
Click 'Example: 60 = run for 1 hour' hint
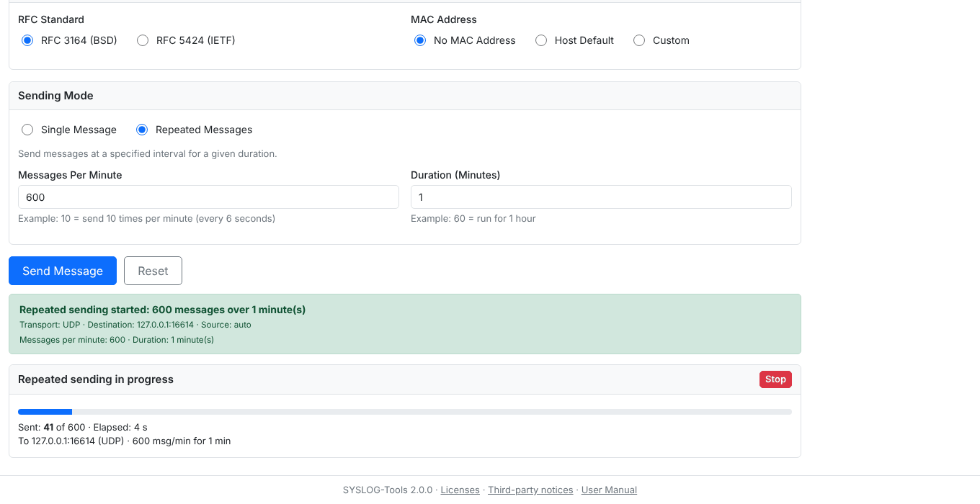pos(473,218)
